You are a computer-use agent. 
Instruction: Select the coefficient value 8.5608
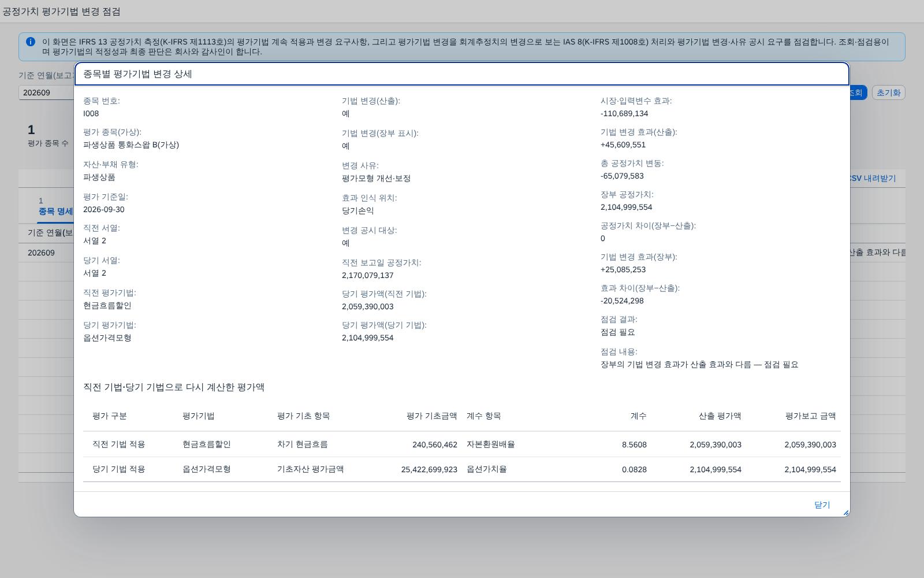tap(634, 444)
